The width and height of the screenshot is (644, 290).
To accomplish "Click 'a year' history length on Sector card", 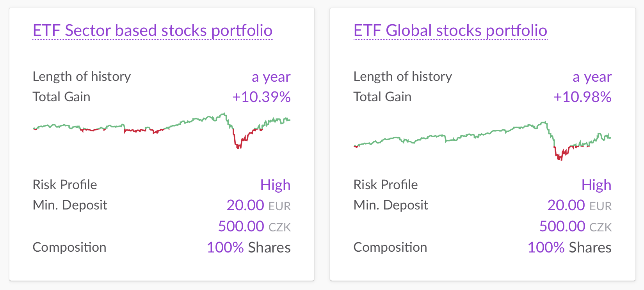I will click(x=271, y=77).
